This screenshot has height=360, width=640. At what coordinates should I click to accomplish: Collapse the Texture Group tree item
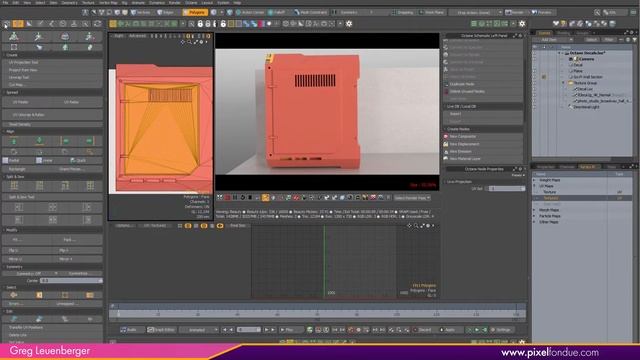[563, 83]
